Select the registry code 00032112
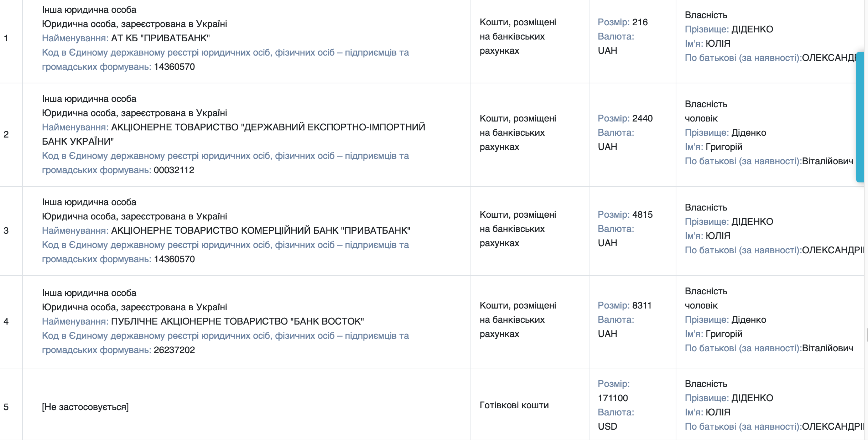The height and width of the screenshot is (440, 868). click(174, 170)
